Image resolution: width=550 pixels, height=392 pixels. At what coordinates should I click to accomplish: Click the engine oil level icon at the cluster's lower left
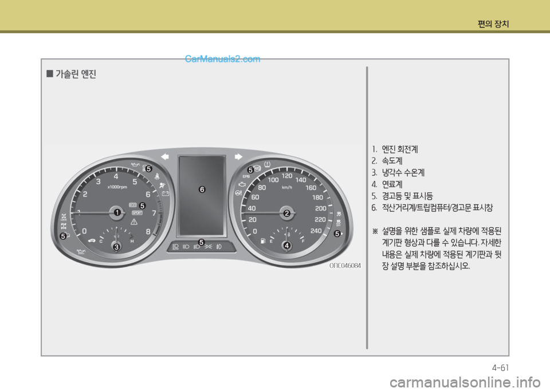coord(81,252)
